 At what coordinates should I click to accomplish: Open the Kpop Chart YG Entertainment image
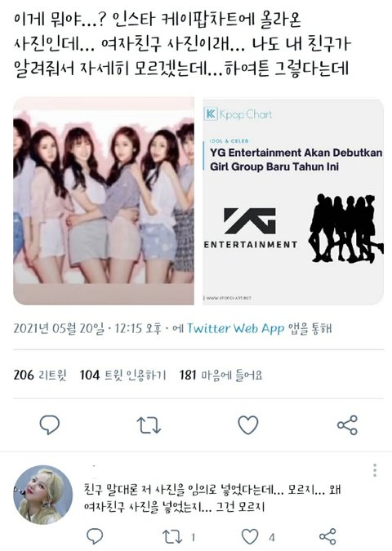pos(293,201)
